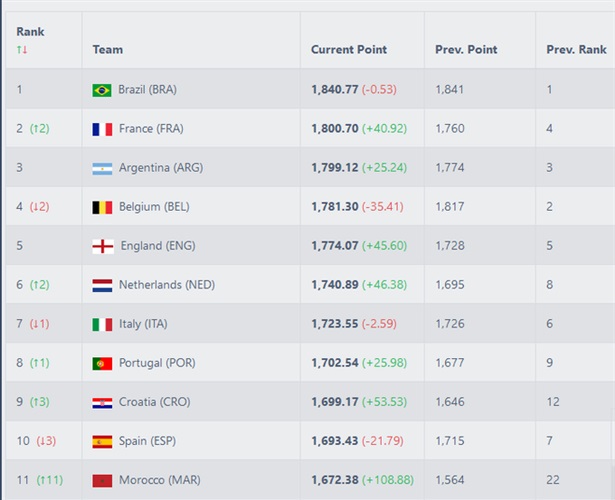The height and width of the screenshot is (500, 615).
Task: Click the Netherlands flag icon
Action: click(x=102, y=285)
